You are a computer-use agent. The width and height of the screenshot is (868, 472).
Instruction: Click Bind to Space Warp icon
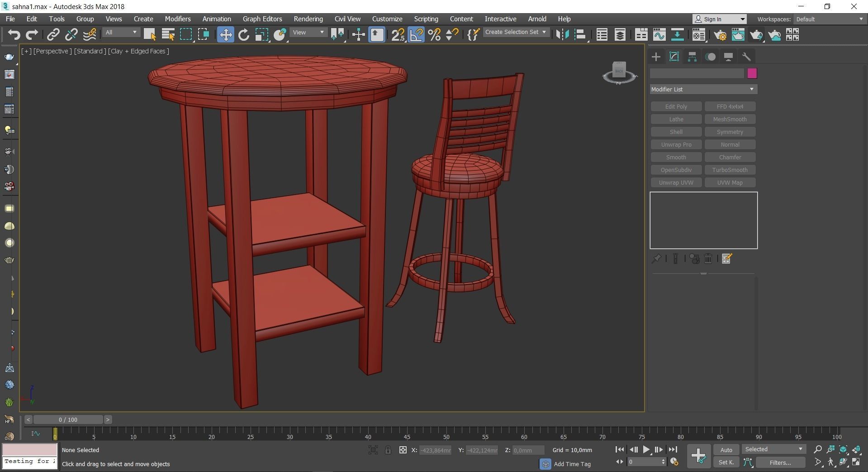click(90, 35)
